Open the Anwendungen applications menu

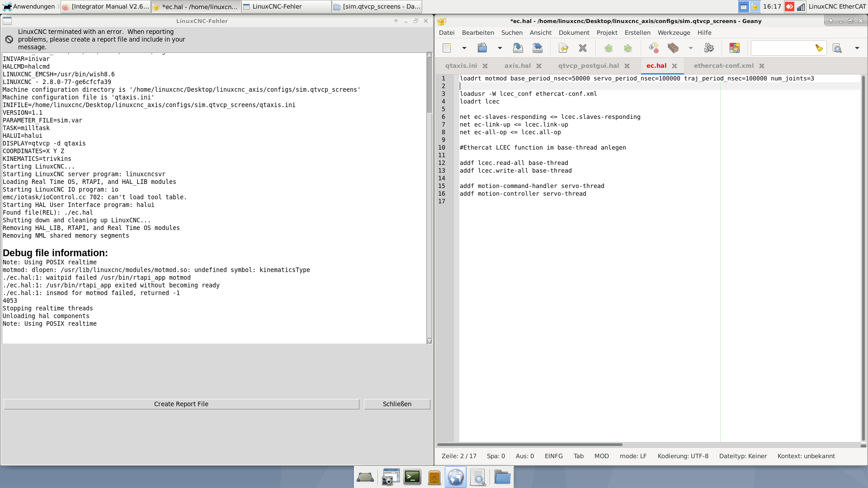(x=28, y=6)
